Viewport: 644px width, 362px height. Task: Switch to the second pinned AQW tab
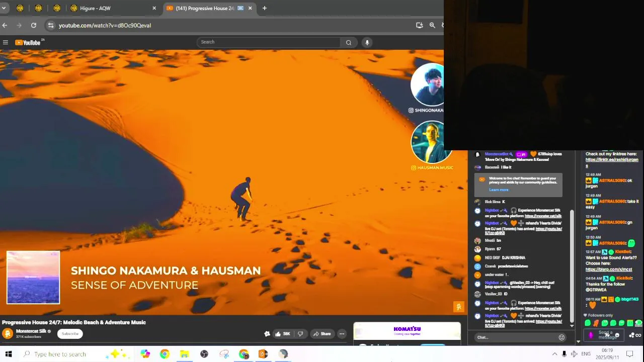(x=38, y=8)
